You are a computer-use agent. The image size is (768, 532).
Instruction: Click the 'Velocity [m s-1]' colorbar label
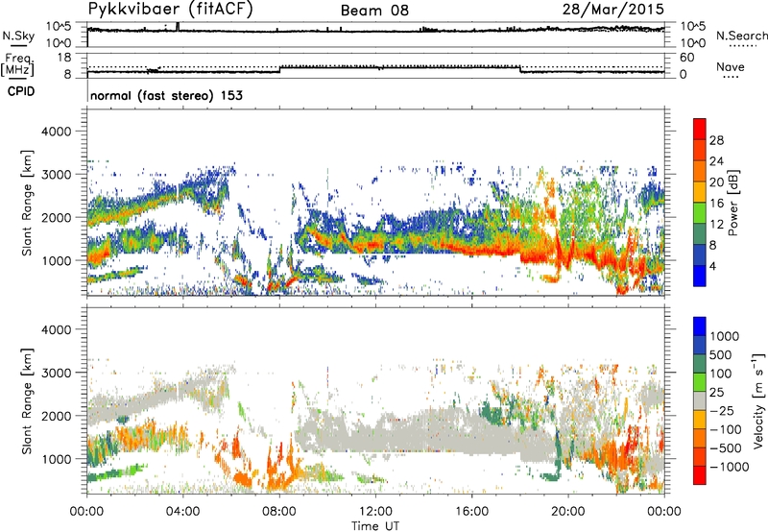[x=758, y=400]
